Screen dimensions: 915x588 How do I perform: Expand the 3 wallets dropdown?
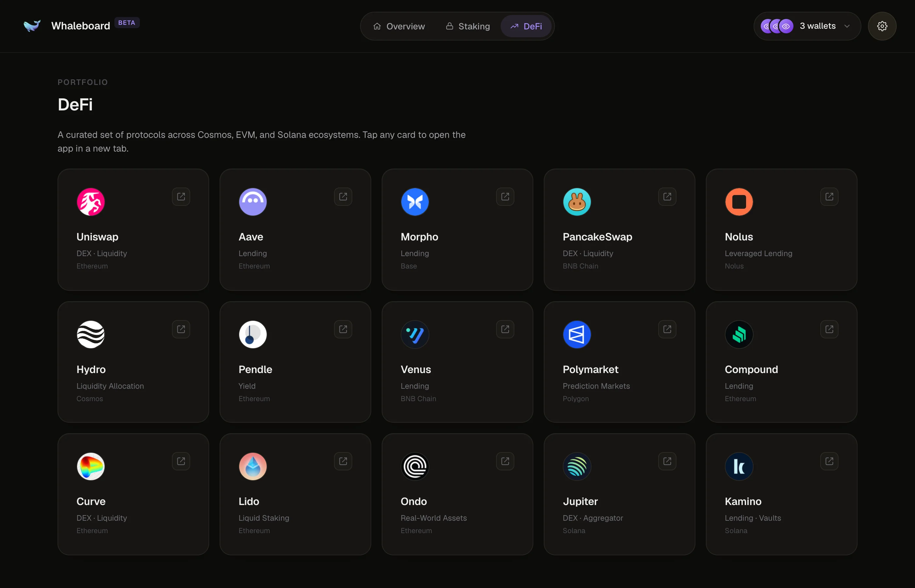(x=807, y=26)
